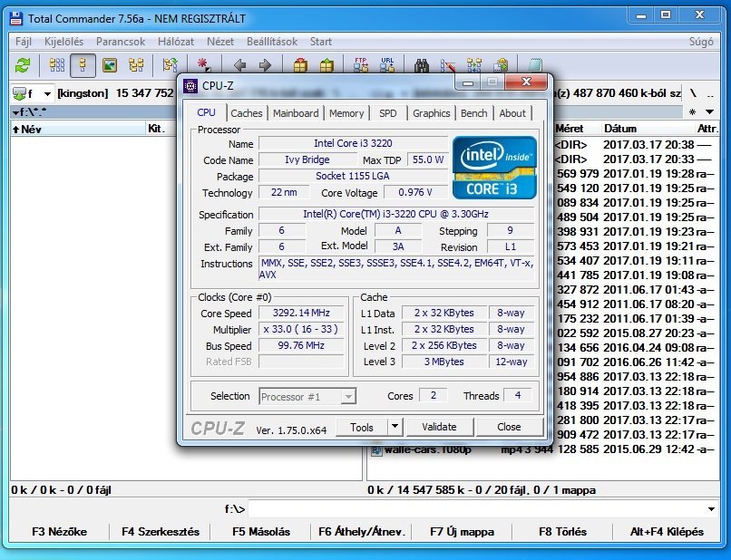Image resolution: width=731 pixels, height=560 pixels.
Task: Go back with the left arrow icon
Action: point(239,65)
